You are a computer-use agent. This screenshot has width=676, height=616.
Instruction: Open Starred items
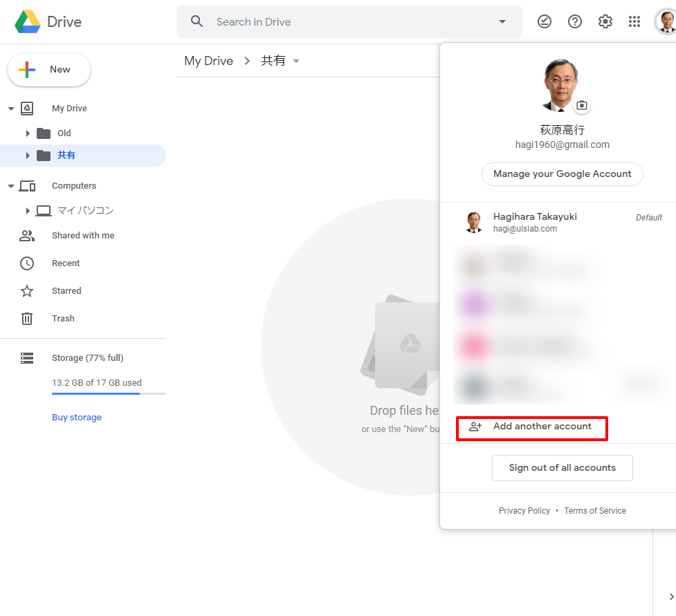pos(66,291)
